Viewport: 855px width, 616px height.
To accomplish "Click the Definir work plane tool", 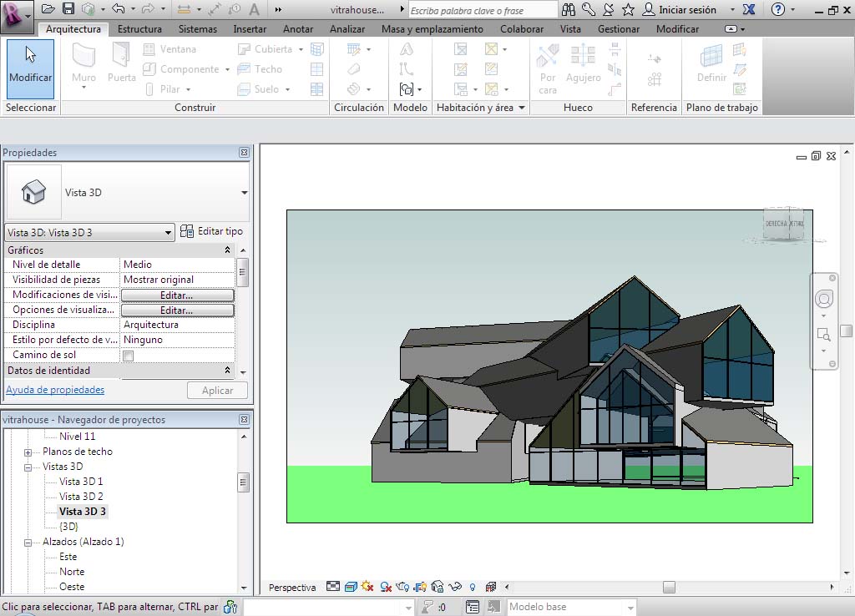I will pos(711,64).
